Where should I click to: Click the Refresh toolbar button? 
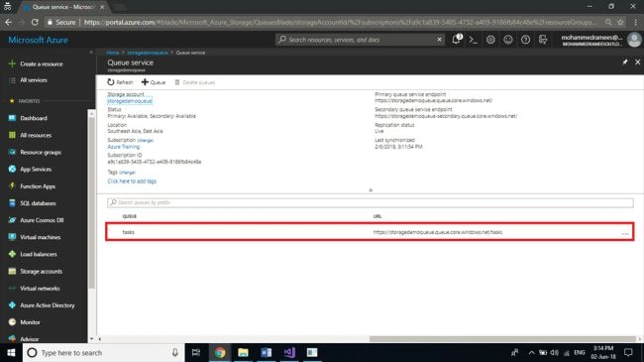120,82
